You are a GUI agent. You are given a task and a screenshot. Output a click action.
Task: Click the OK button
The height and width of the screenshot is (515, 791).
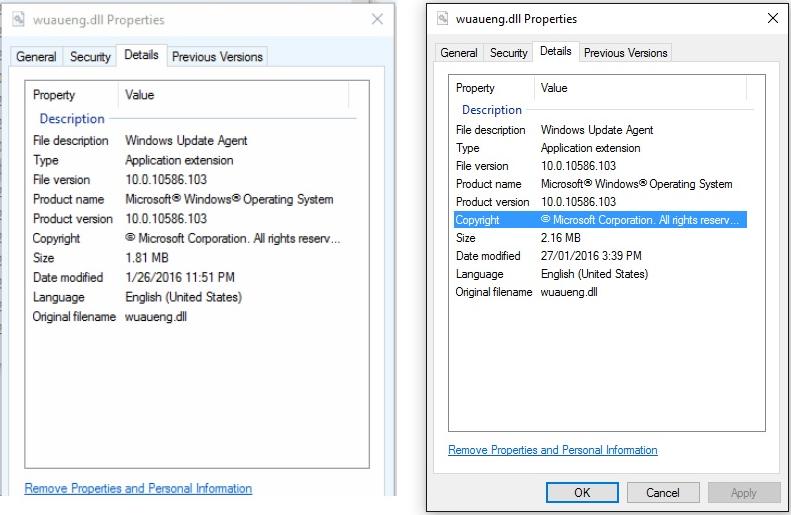pyautogui.click(x=582, y=493)
